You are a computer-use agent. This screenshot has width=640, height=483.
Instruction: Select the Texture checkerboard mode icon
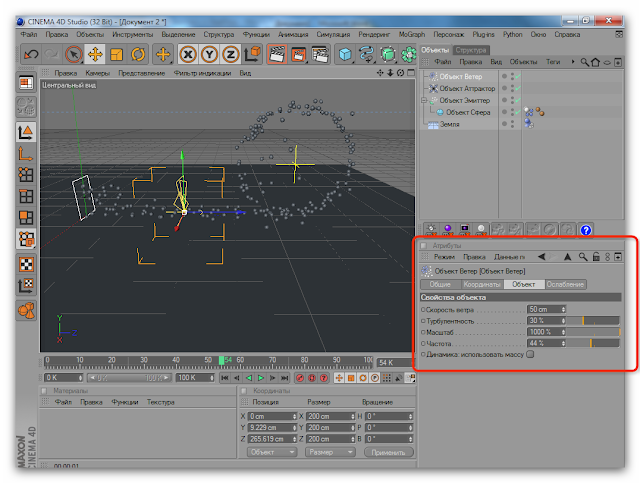click(x=27, y=264)
